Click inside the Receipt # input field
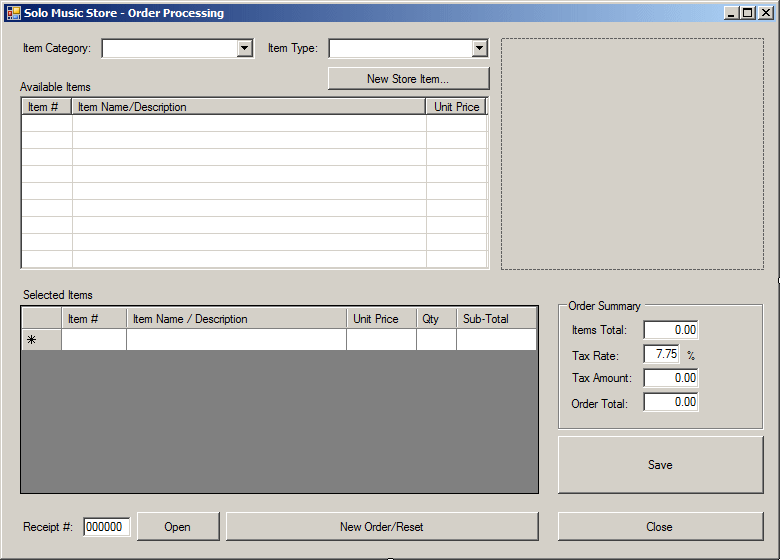This screenshot has height=560, width=780. (106, 527)
